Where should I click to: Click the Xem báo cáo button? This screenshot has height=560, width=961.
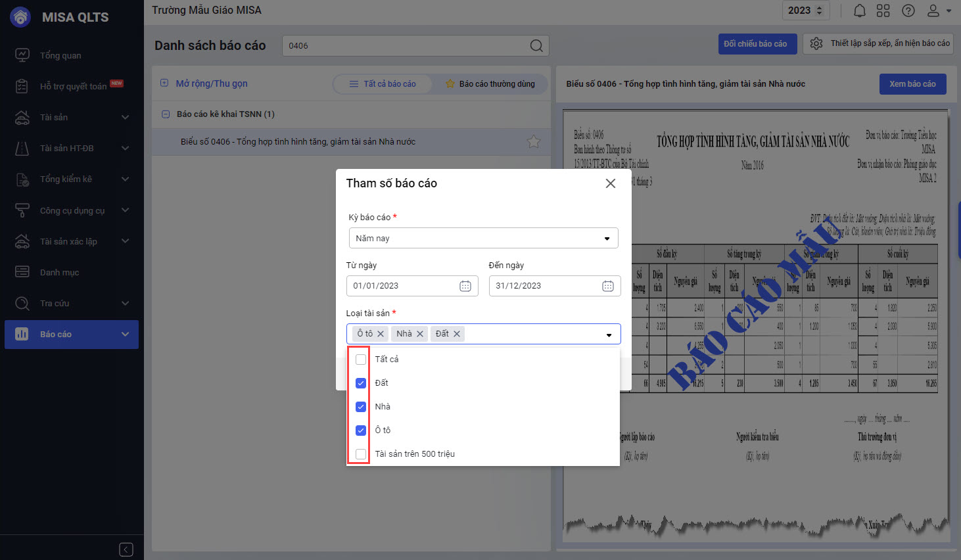point(912,84)
